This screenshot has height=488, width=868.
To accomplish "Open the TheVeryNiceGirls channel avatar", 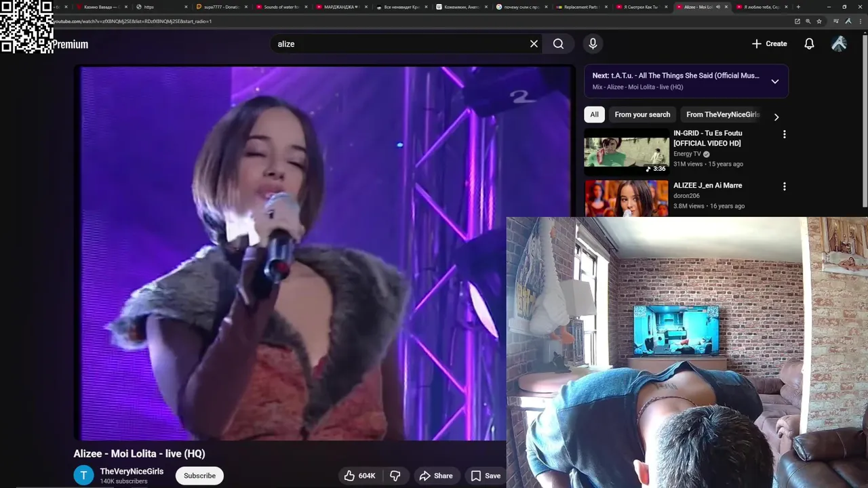I will [x=83, y=476].
